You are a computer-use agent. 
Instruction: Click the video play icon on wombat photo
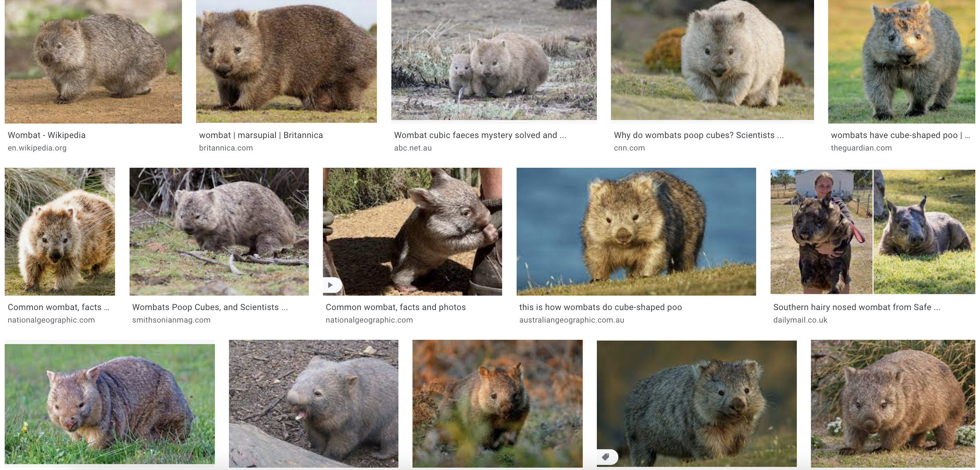331,285
